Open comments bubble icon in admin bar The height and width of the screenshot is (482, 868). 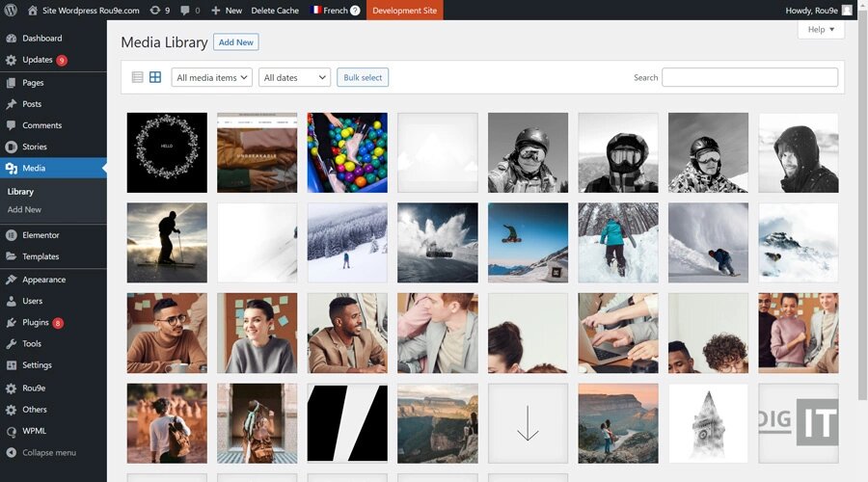pyautogui.click(x=185, y=10)
